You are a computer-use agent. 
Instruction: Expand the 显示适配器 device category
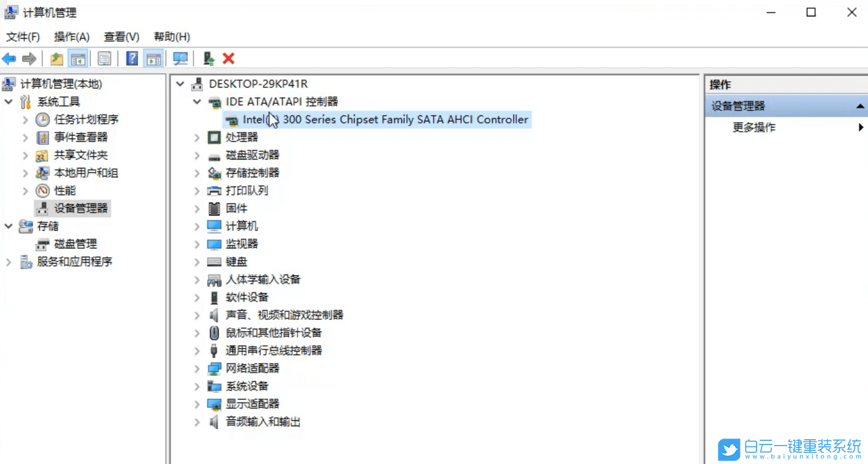[197, 404]
